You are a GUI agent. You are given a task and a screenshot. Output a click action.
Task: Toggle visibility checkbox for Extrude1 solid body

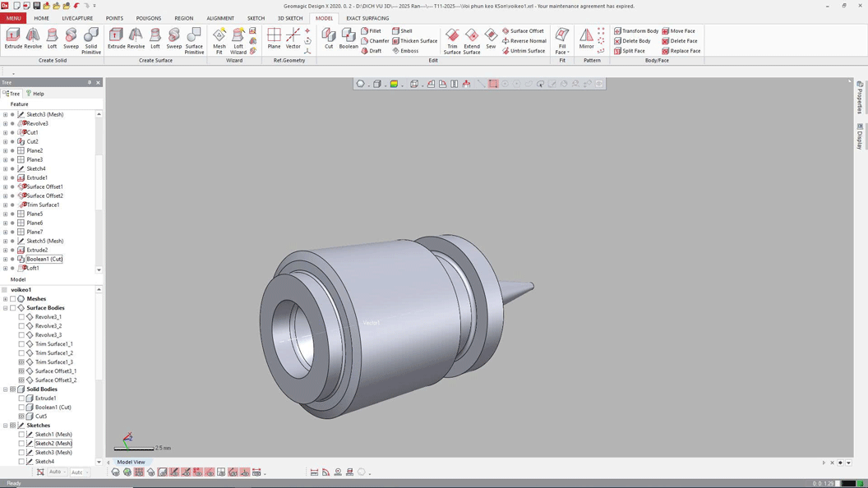21,398
